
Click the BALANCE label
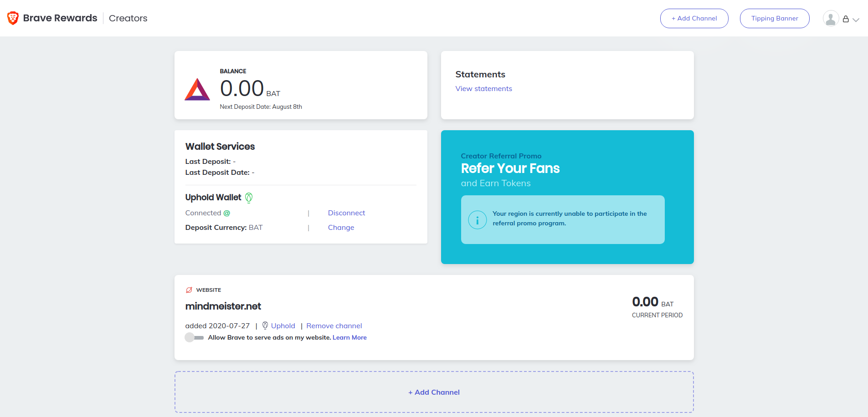(x=233, y=71)
